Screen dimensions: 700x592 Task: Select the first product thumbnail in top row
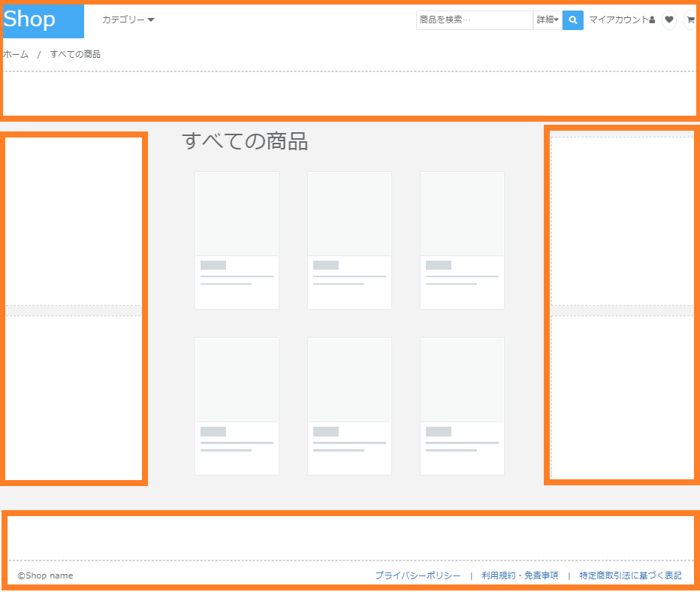pos(237,214)
